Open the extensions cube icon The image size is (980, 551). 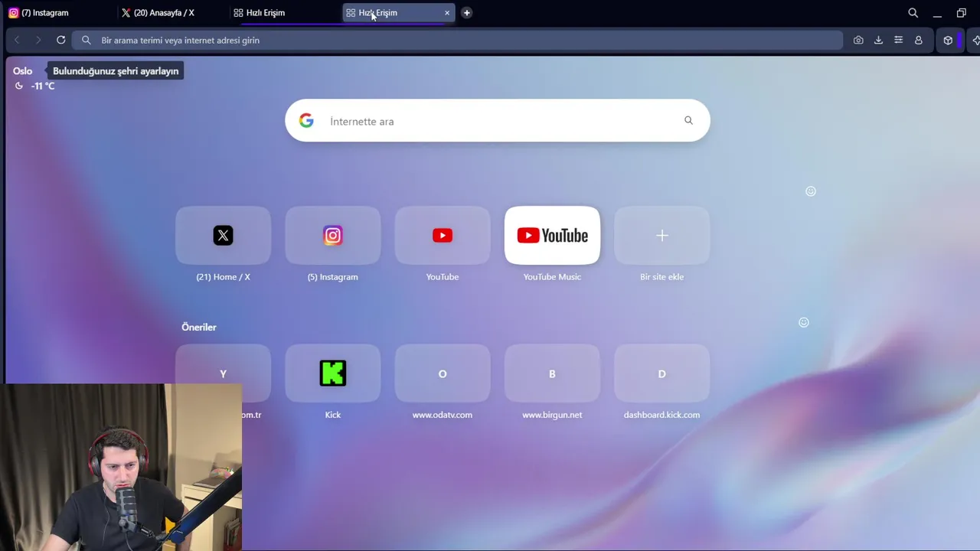click(948, 41)
